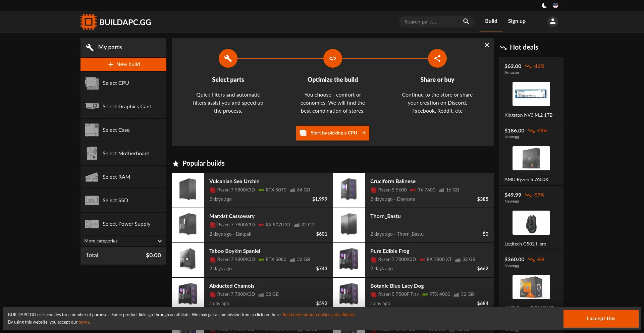The image size is (644, 333).
Task: Open the Kingston NV3 M.2 1TB thumbnail
Action: (x=531, y=94)
